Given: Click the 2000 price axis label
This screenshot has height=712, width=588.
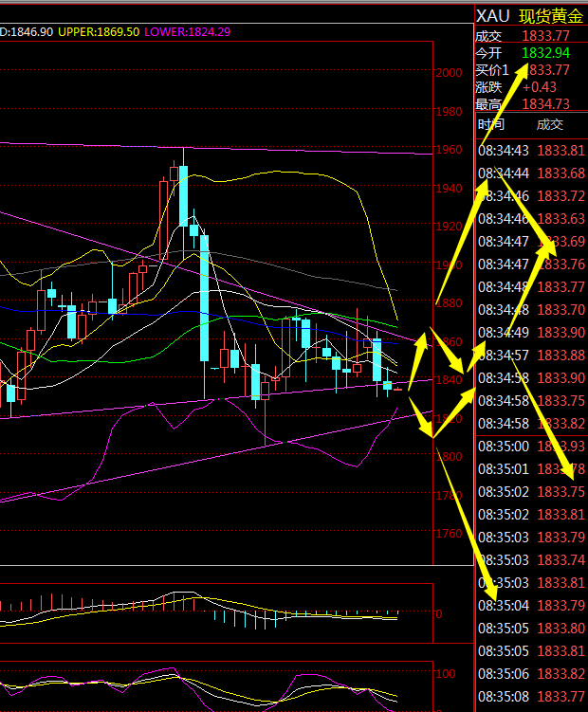Looking at the screenshot, I should 448,73.
